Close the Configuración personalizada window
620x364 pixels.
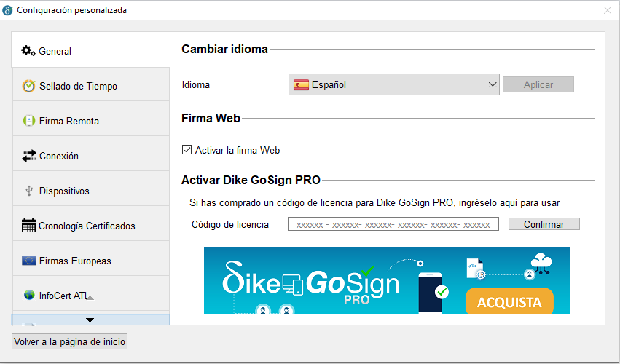tap(608, 10)
